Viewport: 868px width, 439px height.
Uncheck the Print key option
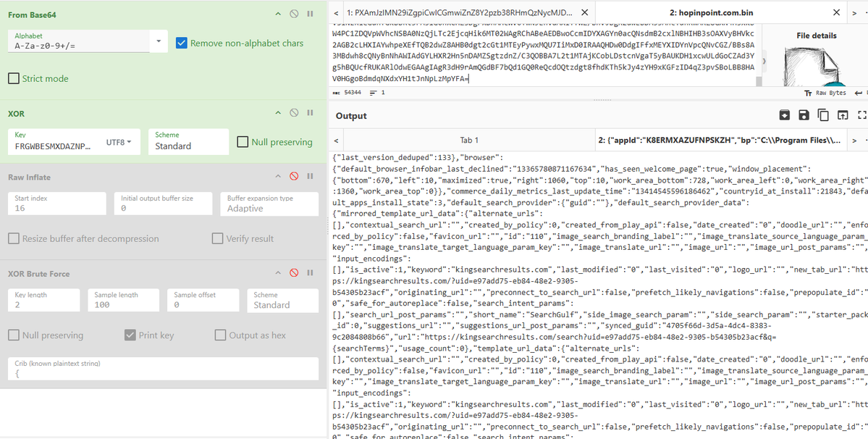[130, 335]
